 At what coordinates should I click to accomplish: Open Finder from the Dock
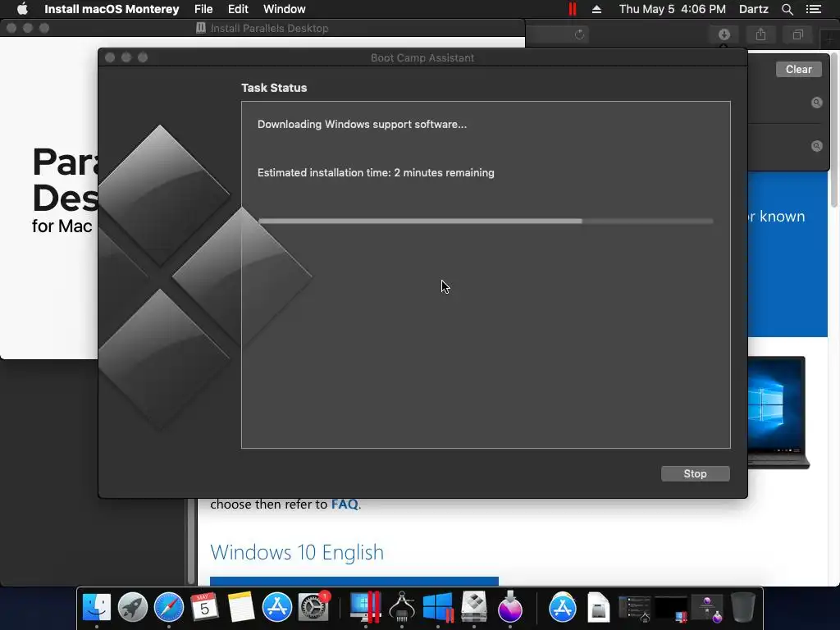tap(97, 607)
